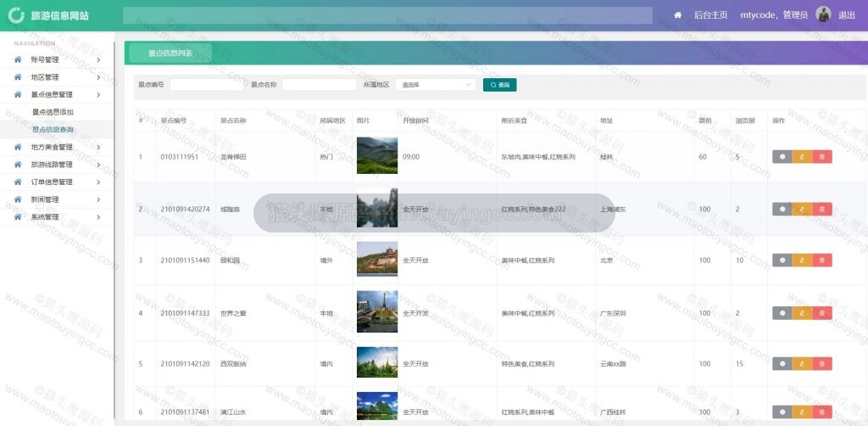868x426 pixels.
Task: Click the 查询 search button
Action: [500, 85]
